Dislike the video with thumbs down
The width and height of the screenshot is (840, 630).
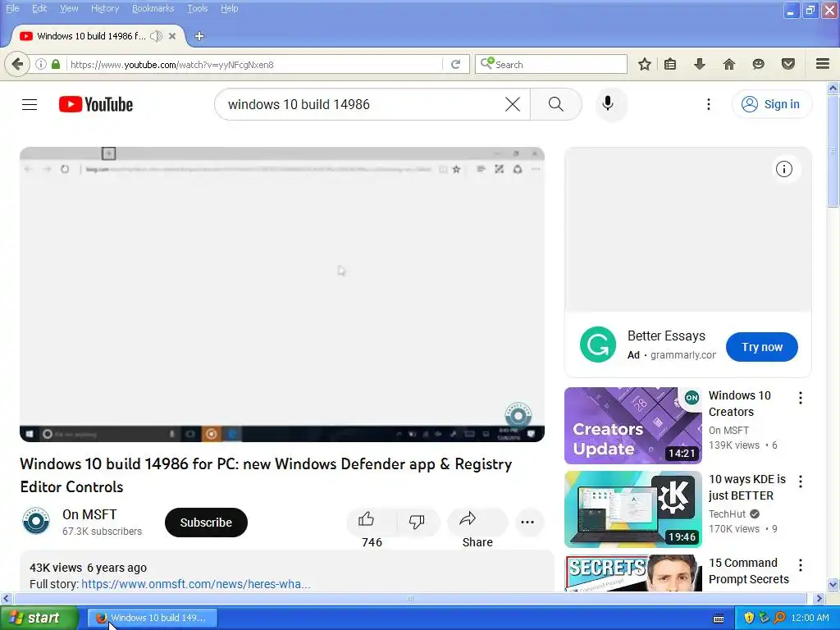click(x=417, y=521)
